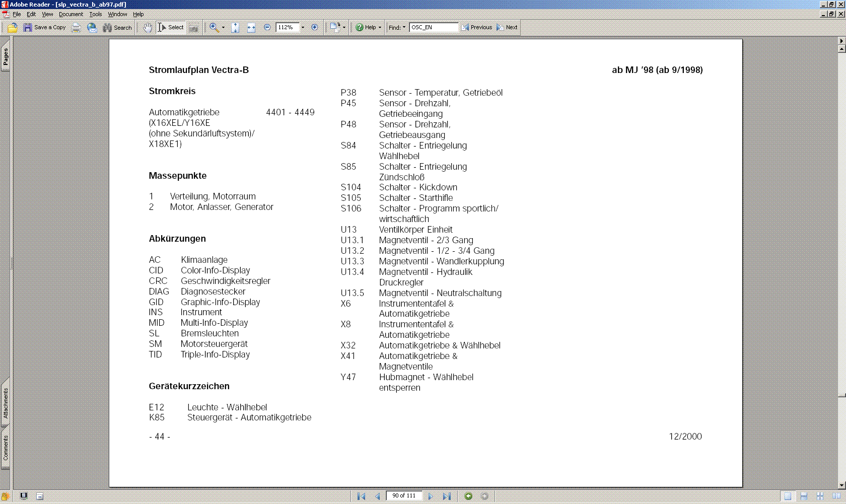Click Previous to find earlier match

477,28
